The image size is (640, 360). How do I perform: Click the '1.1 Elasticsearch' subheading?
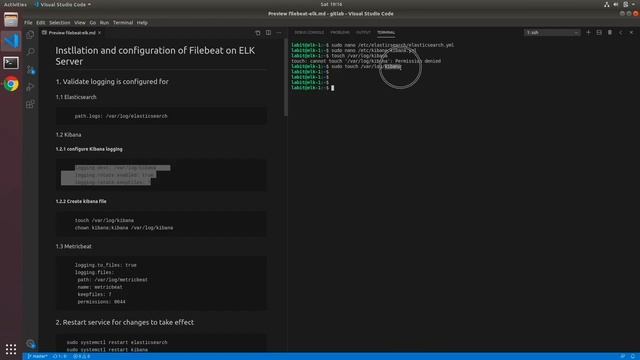pos(76,97)
